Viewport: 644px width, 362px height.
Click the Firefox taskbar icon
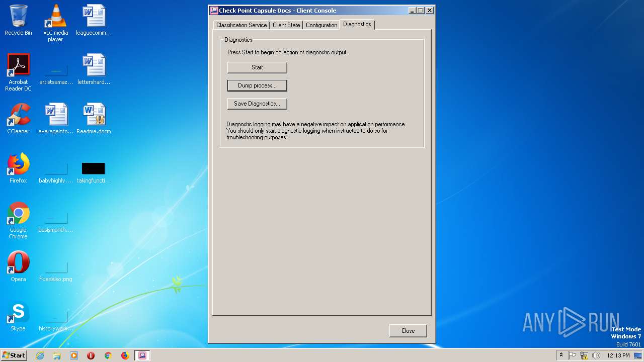(125, 355)
